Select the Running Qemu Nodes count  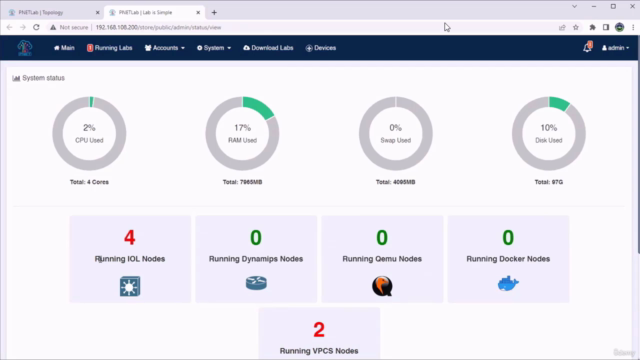(382, 237)
